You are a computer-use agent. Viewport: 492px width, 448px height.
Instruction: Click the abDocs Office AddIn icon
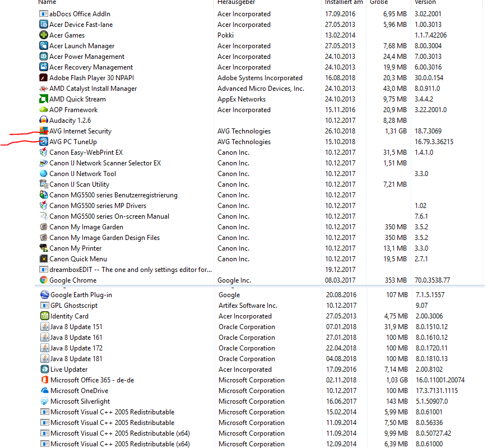tap(44, 14)
